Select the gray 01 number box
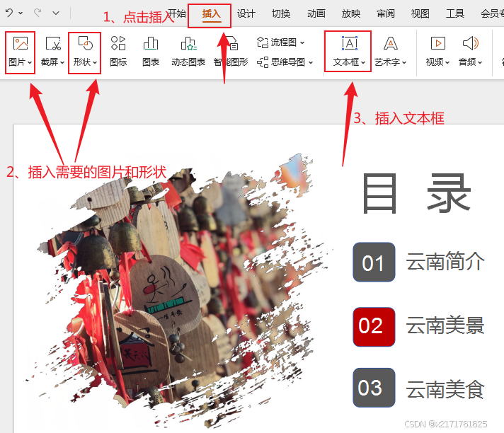 tap(374, 262)
